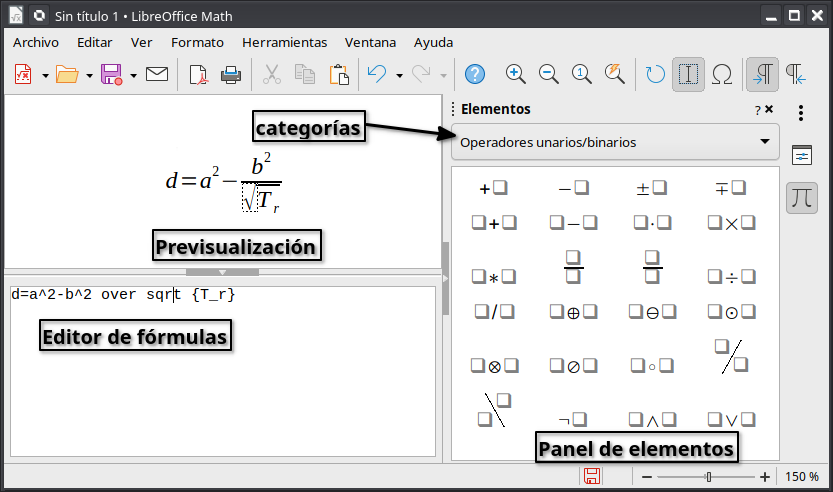833x492 pixels.
Task: Insert the dot multiplication element
Action: pyautogui.click(x=652, y=223)
